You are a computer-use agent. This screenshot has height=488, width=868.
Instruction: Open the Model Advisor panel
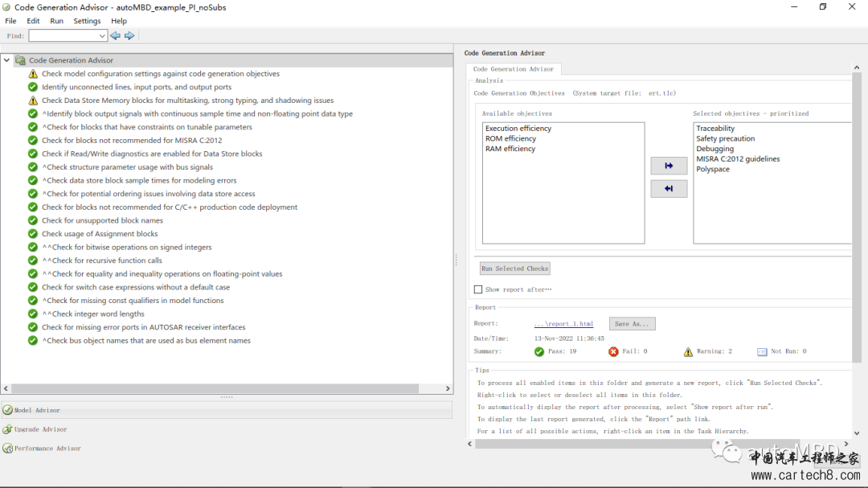(x=227, y=411)
